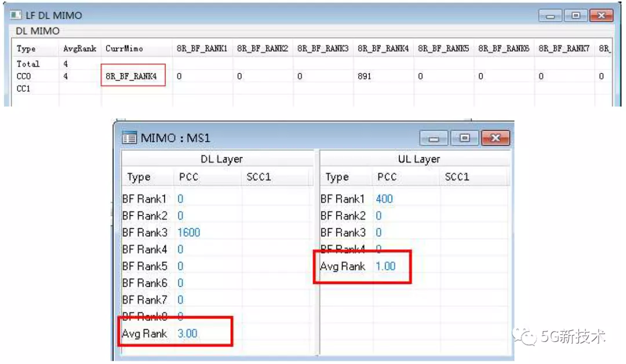626x364 pixels.
Task: Click the UL Avg Rank value 1.00
Action: (385, 266)
